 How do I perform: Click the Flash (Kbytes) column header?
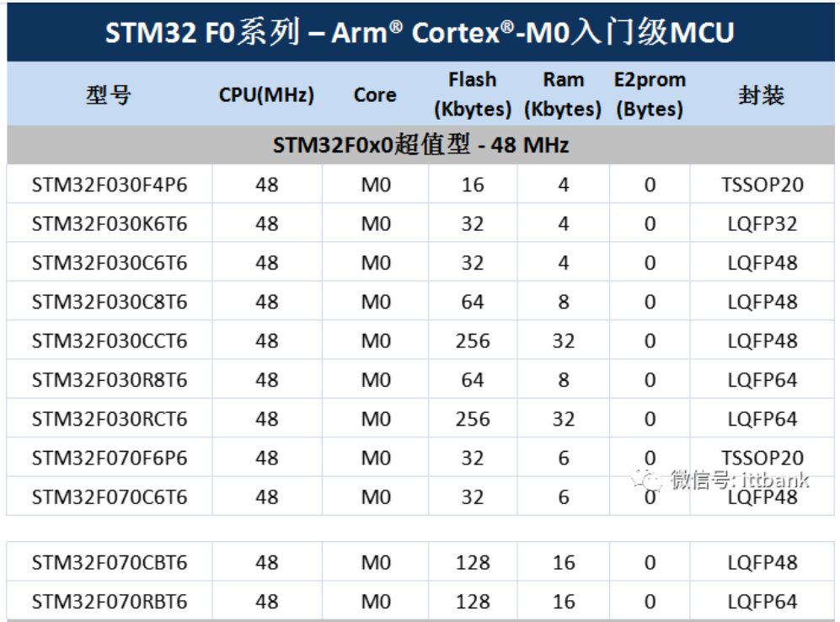(x=473, y=94)
